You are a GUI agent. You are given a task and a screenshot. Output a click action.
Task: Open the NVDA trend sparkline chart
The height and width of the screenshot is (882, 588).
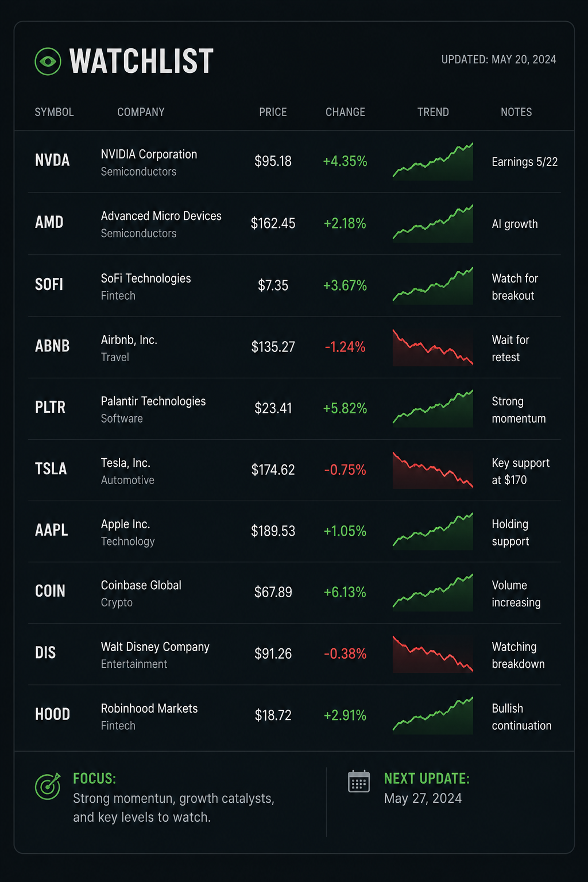point(433,161)
